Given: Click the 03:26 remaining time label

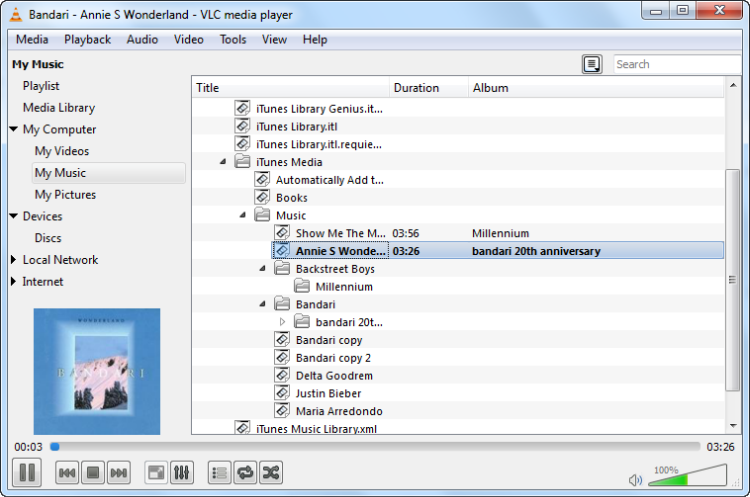Looking at the screenshot, I should tap(720, 447).
